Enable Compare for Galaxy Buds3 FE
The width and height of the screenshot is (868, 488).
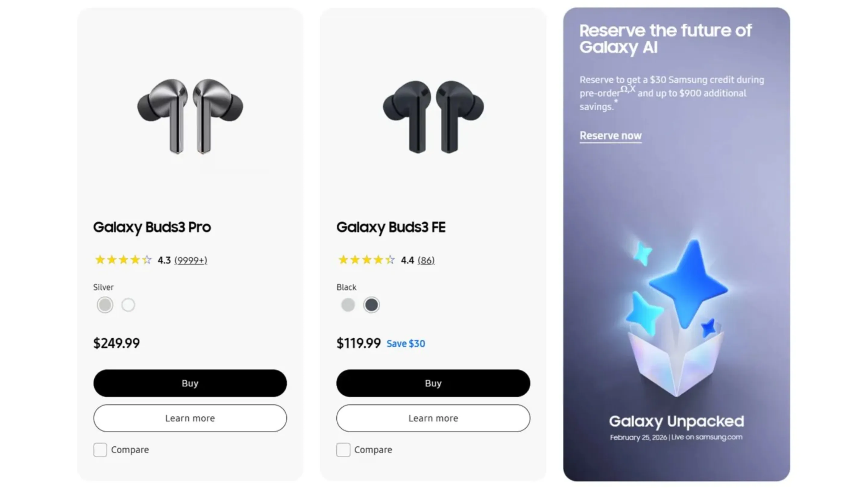click(343, 450)
